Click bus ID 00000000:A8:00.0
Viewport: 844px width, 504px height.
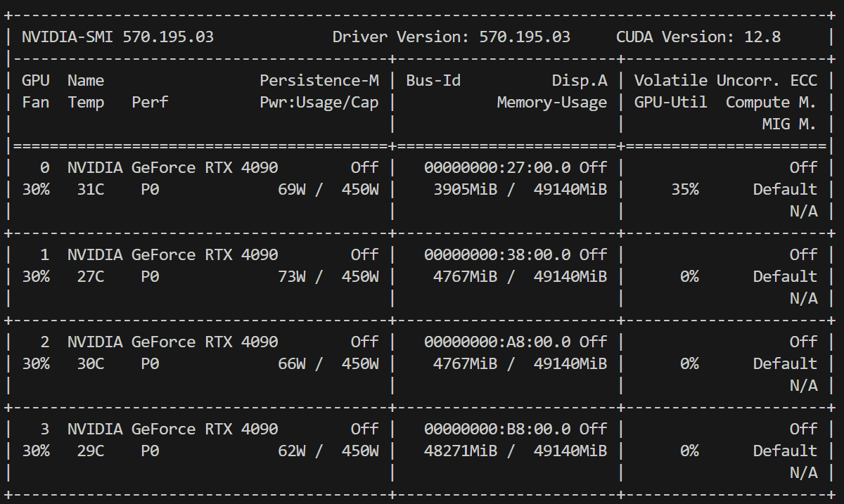point(497,342)
